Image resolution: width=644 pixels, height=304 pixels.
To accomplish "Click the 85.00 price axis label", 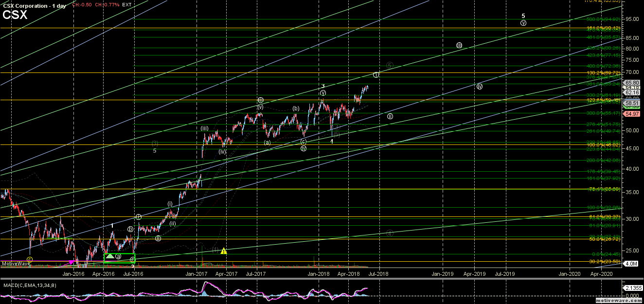I will [x=632, y=37].
